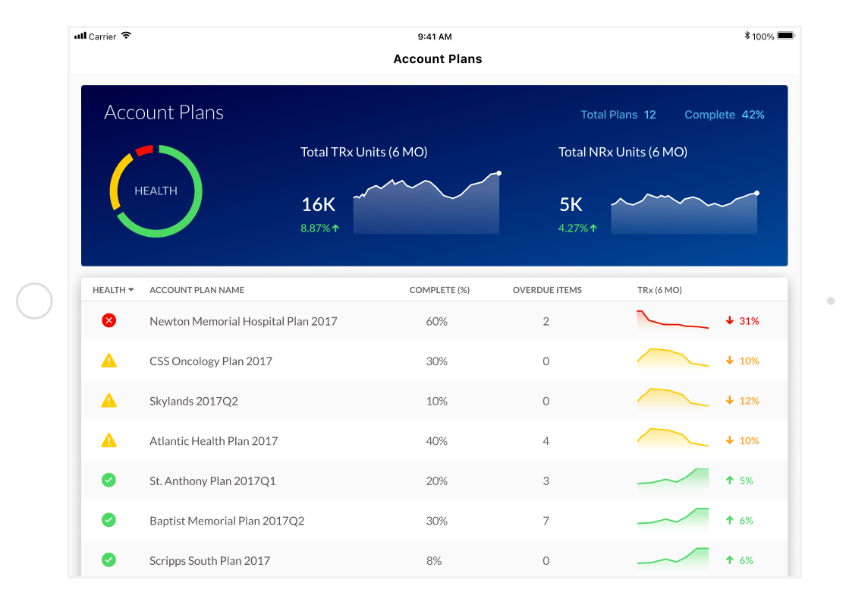Viewport: 868px width, 602px height.
Task: Click the green up arrow after 8.87%
Action: tap(335, 229)
